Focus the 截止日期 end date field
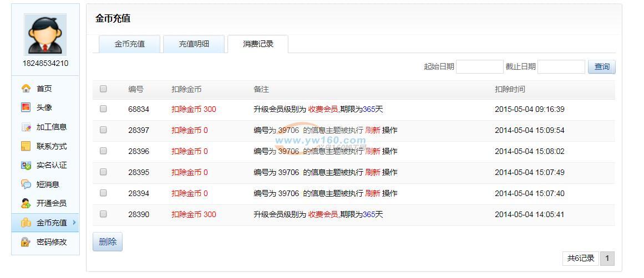This screenshot has height=278, width=644. [x=561, y=67]
